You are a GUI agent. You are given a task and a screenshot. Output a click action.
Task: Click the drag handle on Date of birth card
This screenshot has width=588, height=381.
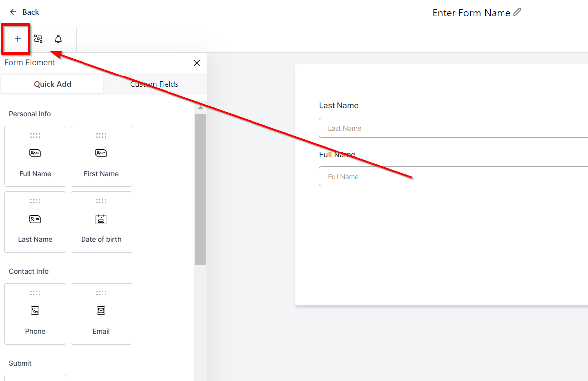click(101, 201)
